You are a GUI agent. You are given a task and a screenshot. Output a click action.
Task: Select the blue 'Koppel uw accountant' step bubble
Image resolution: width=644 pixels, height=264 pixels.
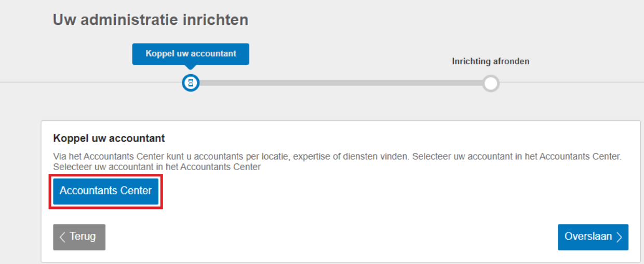pyautogui.click(x=191, y=54)
